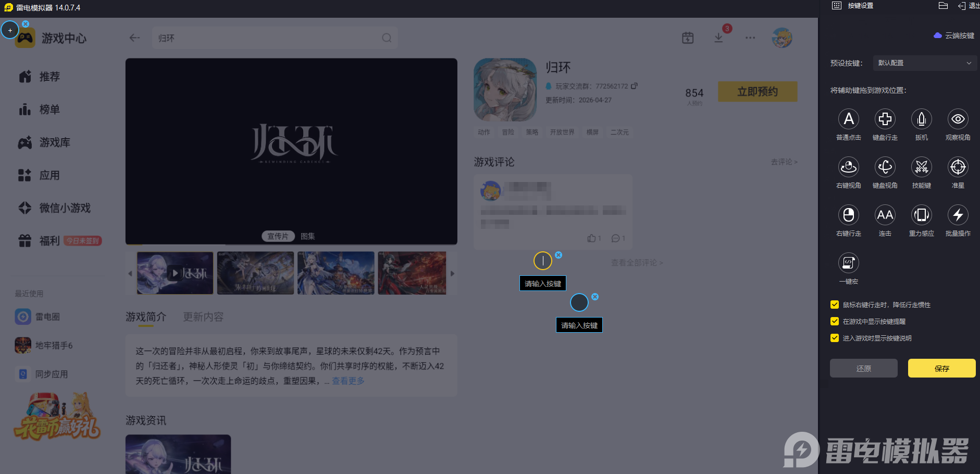The image size is (980, 474).
Task: Select the 观察视角 eye tool
Action: point(958,119)
